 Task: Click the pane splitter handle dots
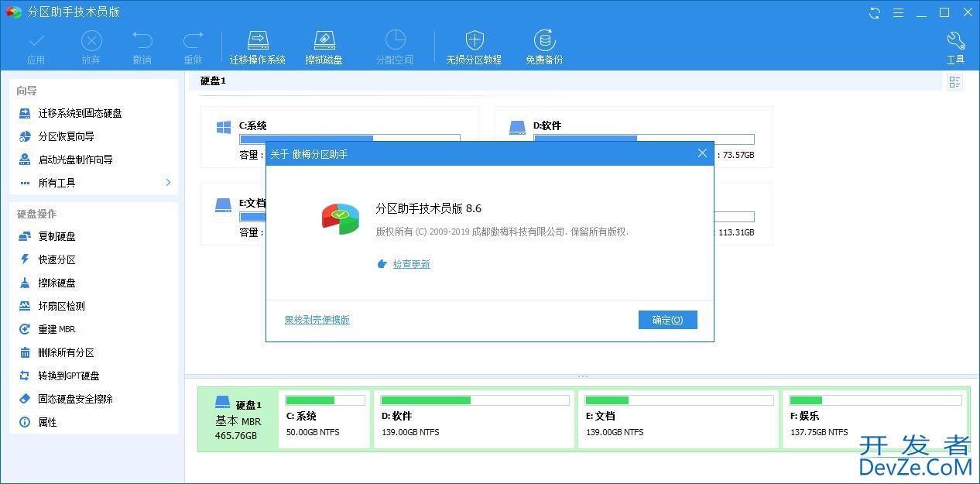point(582,376)
